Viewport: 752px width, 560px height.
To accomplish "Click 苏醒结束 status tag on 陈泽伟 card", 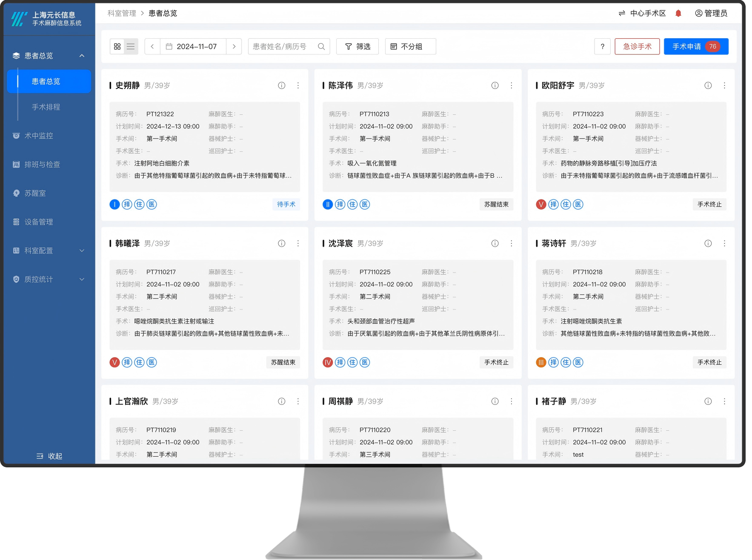I will click(x=496, y=205).
